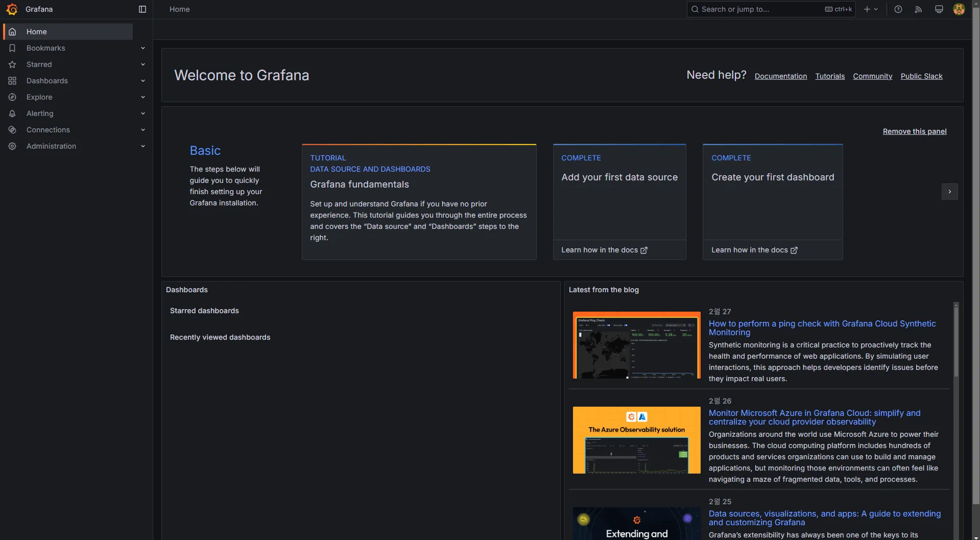Click the search magnifier icon
Screen dimensions: 980x540
[x=695, y=9]
